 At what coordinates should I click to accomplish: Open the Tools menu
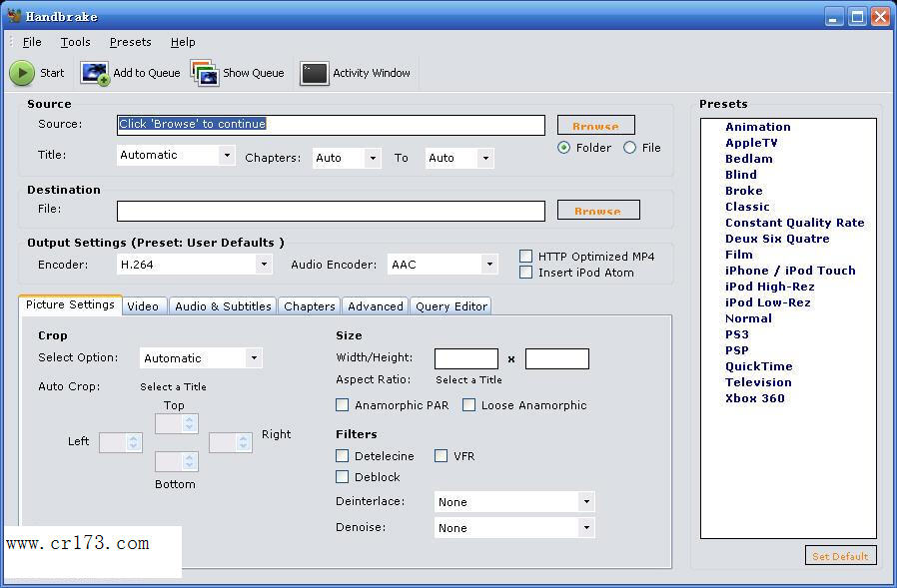click(76, 42)
